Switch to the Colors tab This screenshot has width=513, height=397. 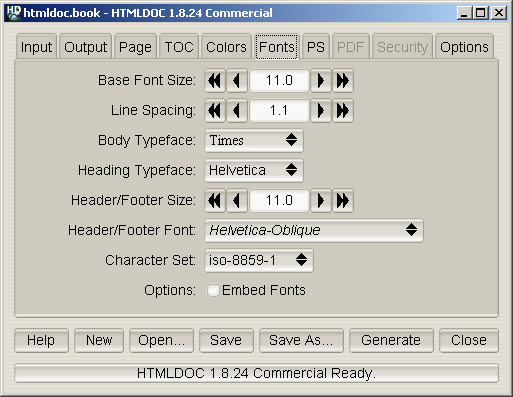click(226, 47)
